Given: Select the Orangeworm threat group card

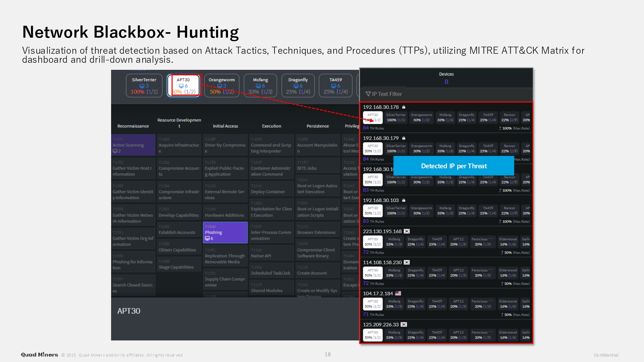Looking at the screenshot, I should [x=222, y=85].
